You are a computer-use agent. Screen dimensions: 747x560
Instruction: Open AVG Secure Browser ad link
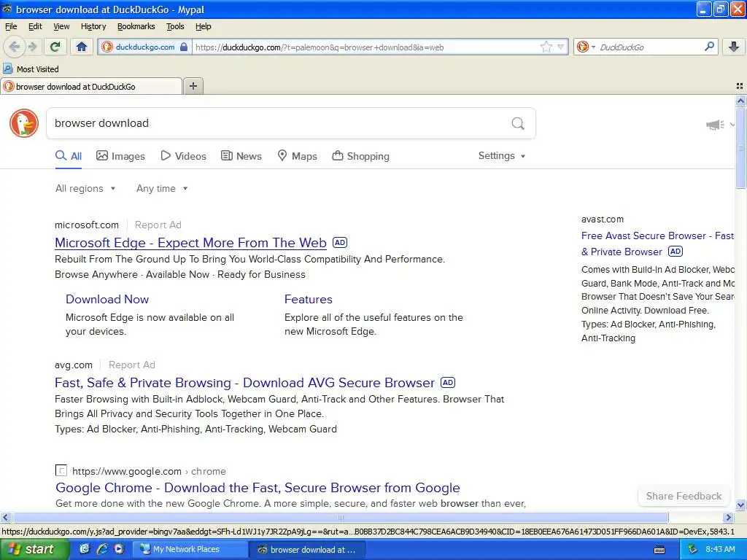244,383
